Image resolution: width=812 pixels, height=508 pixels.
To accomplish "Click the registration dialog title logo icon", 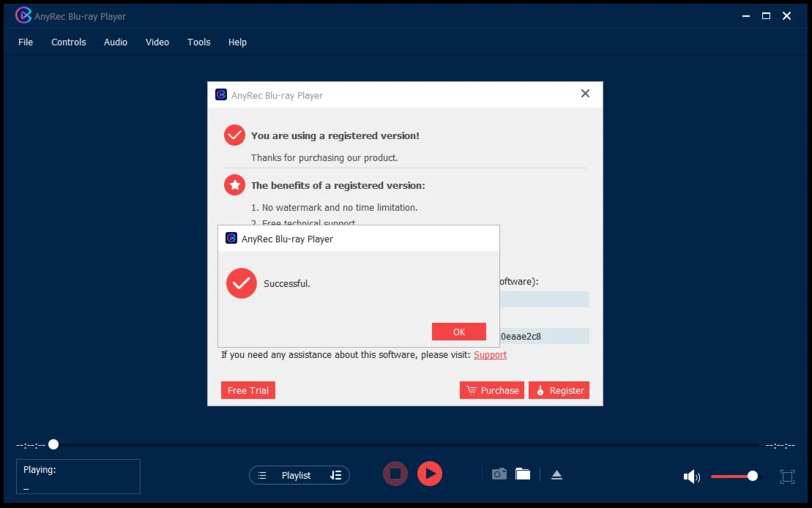I will click(x=221, y=94).
